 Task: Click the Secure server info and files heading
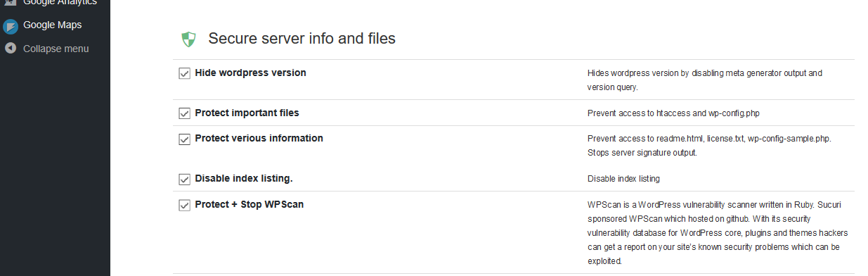click(x=302, y=39)
